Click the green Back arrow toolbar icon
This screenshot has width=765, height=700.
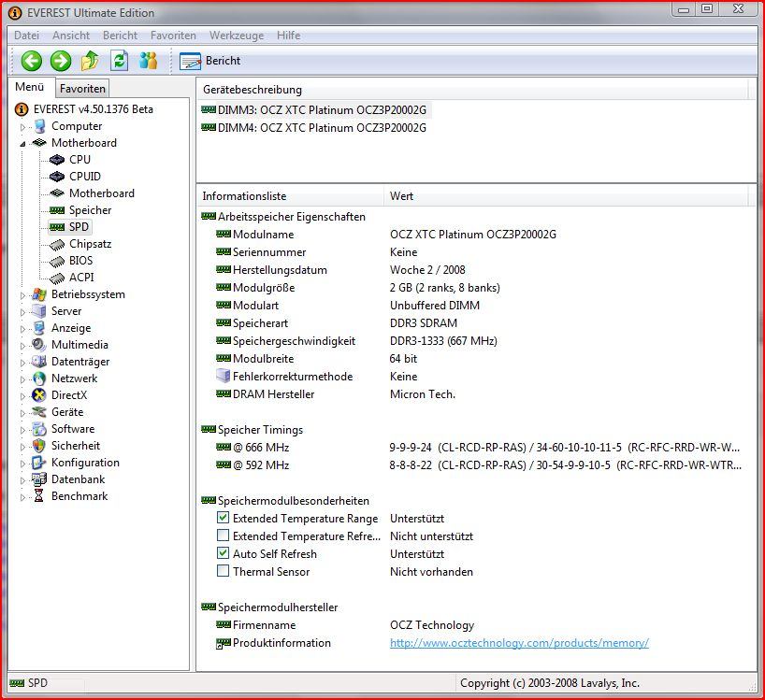pyautogui.click(x=32, y=61)
